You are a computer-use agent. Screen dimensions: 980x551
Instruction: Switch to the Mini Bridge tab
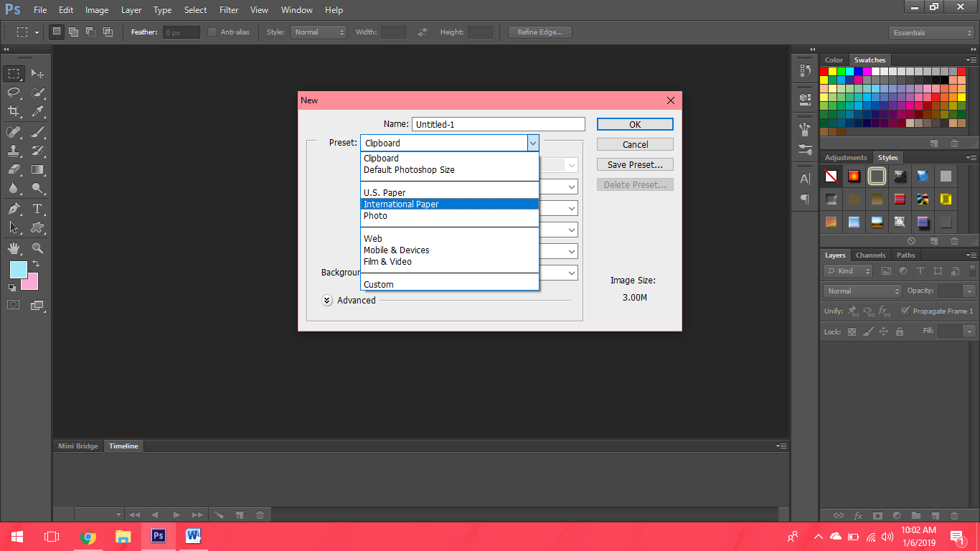pyautogui.click(x=78, y=446)
